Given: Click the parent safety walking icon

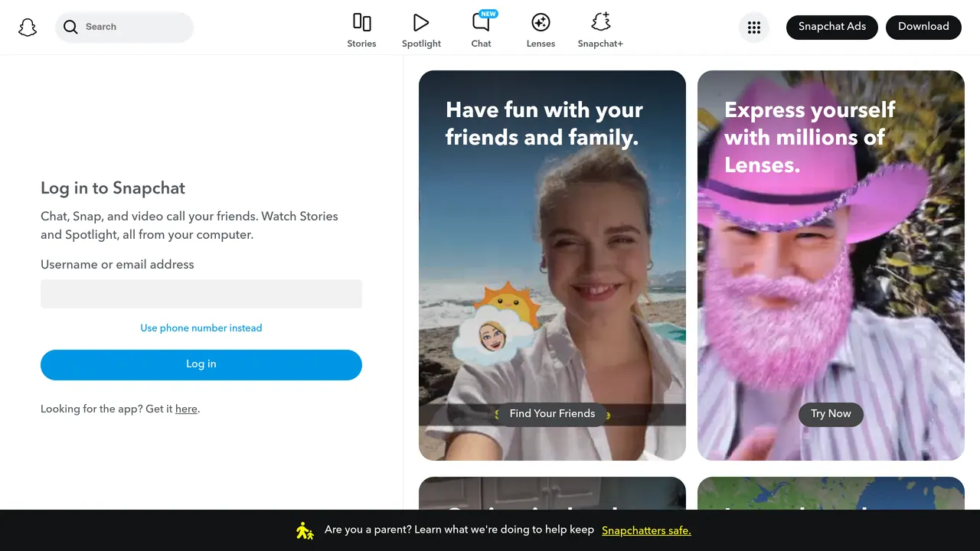Looking at the screenshot, I should coord(305,530).
